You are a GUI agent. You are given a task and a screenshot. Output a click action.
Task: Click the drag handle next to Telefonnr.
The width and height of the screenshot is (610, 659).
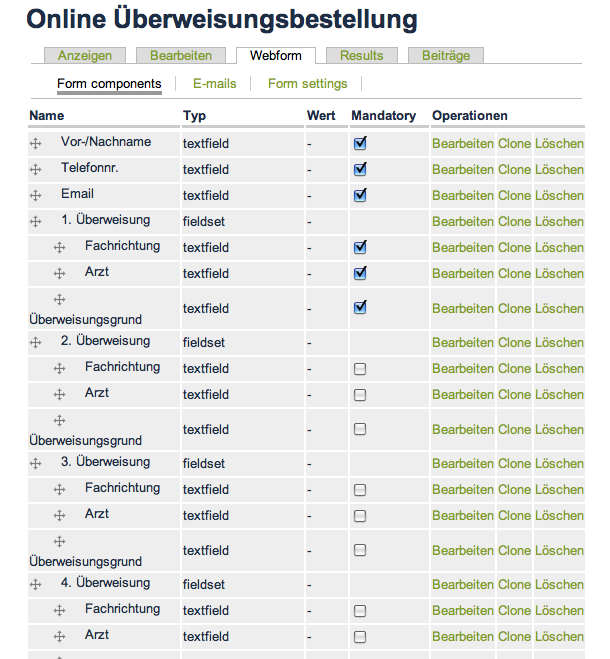pos(36,170)
